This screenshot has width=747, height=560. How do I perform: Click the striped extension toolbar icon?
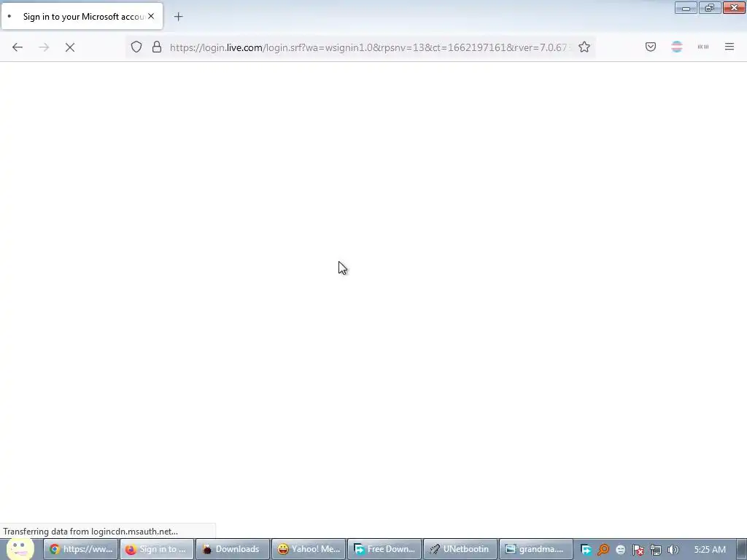click(677, 47)
